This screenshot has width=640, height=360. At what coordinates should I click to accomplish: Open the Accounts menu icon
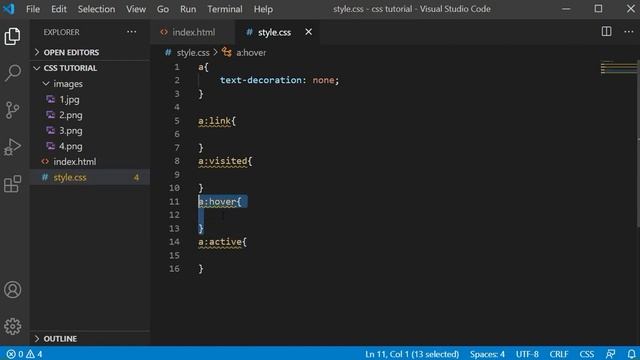pos(13,290)
